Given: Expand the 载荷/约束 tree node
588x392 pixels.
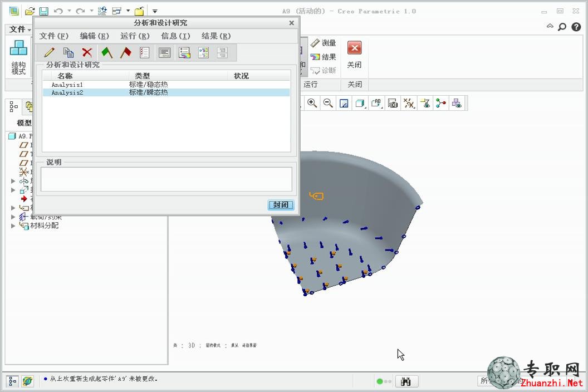Looking at the screenshot, I should [13, 217].
